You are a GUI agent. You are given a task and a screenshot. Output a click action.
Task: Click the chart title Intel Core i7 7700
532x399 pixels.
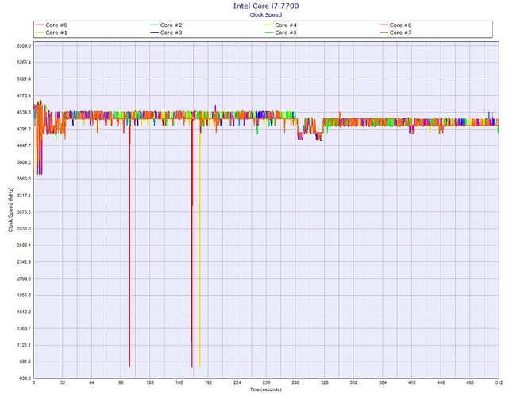(x=266, y=6)
